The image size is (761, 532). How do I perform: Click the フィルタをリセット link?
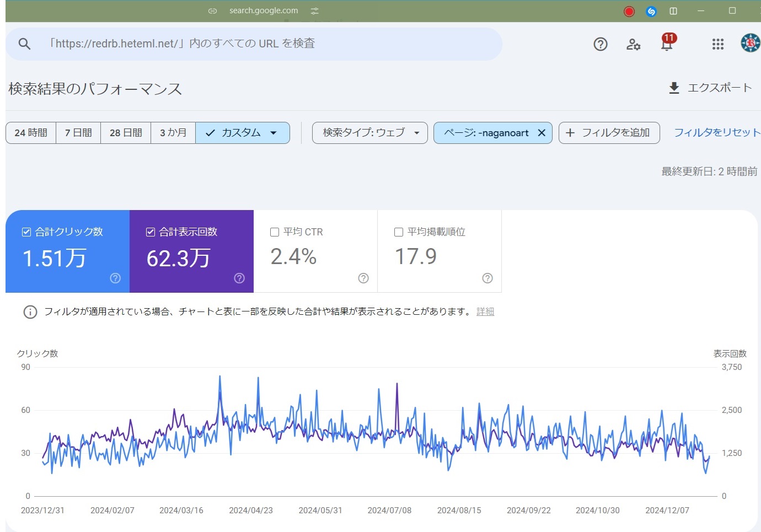click(x=717, y=133)
